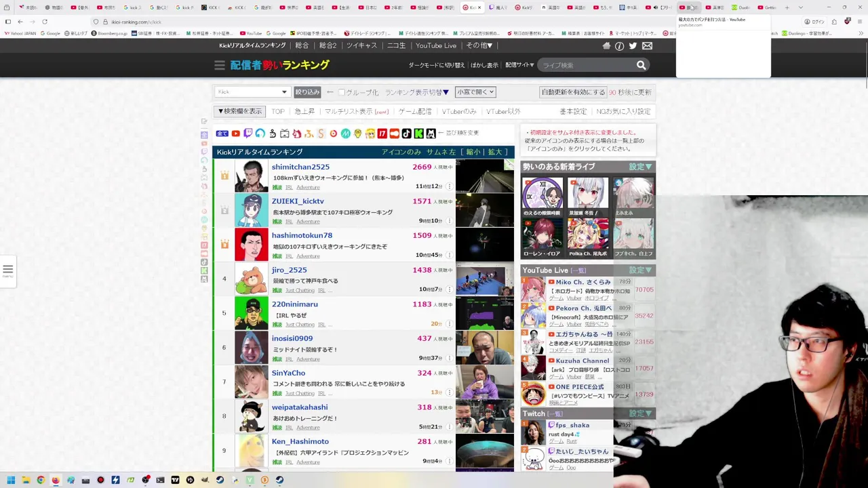
Task: Filter by red 17LIVE platform icon
Action: [x=382, y=134]
